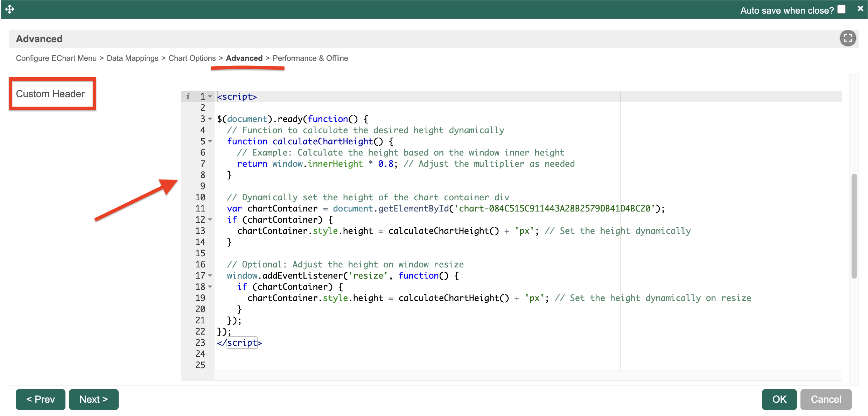Click the < Prev button
Screen dimensions: 868x416
tap(41, 399)
